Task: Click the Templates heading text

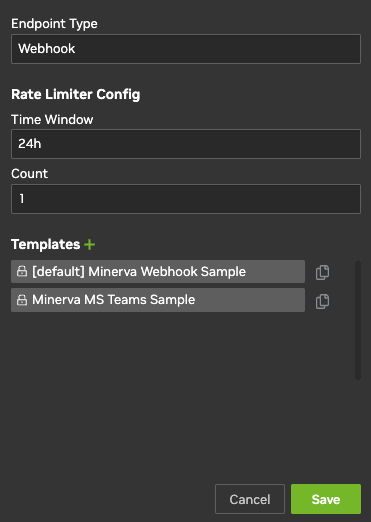Action: pos(46,244)
